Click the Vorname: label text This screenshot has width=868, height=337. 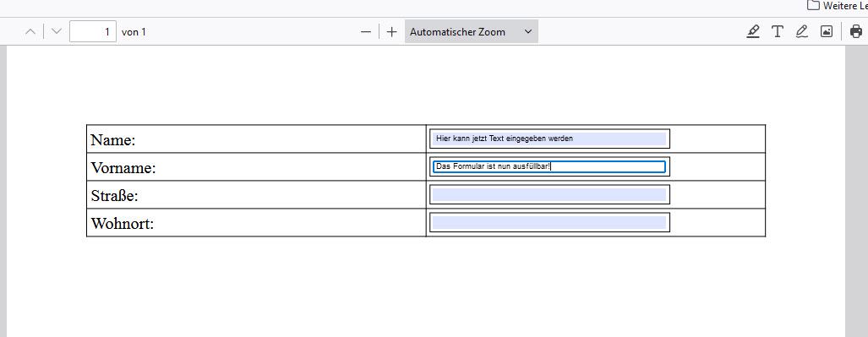coord(123,168)
